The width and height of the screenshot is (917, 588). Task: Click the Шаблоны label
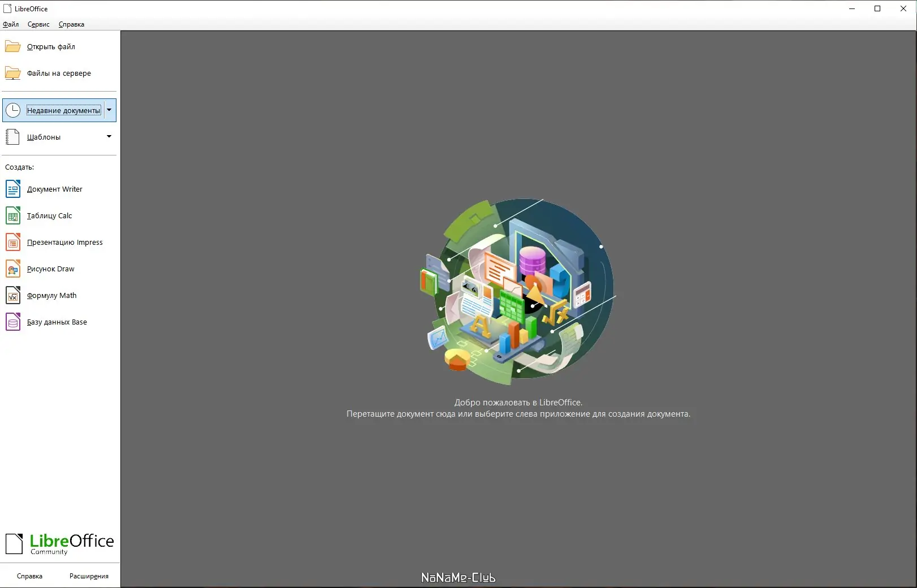(44, 137)
